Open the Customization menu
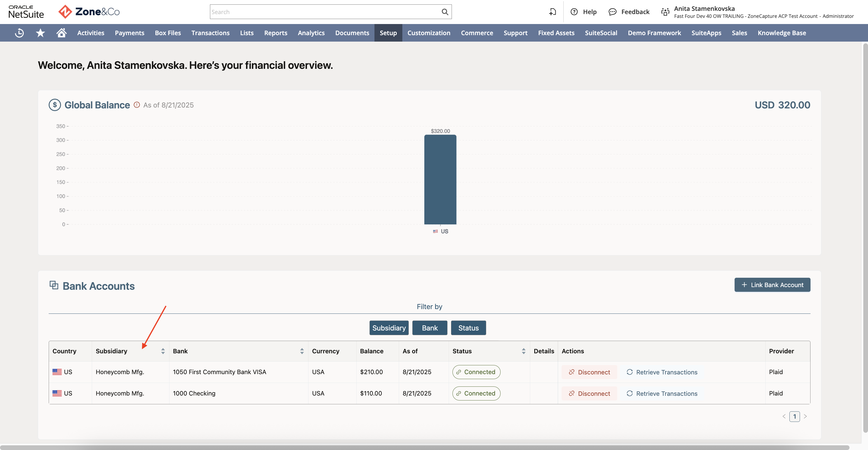This screenshot has width=868, height=450. point(429,33)
